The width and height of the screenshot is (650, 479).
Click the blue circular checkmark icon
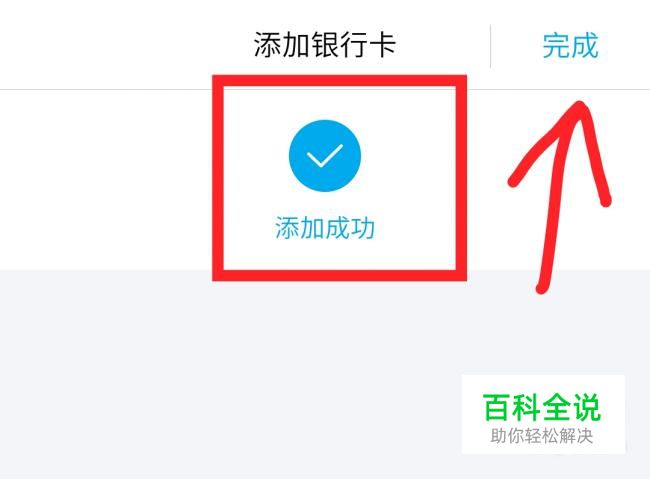325,156
